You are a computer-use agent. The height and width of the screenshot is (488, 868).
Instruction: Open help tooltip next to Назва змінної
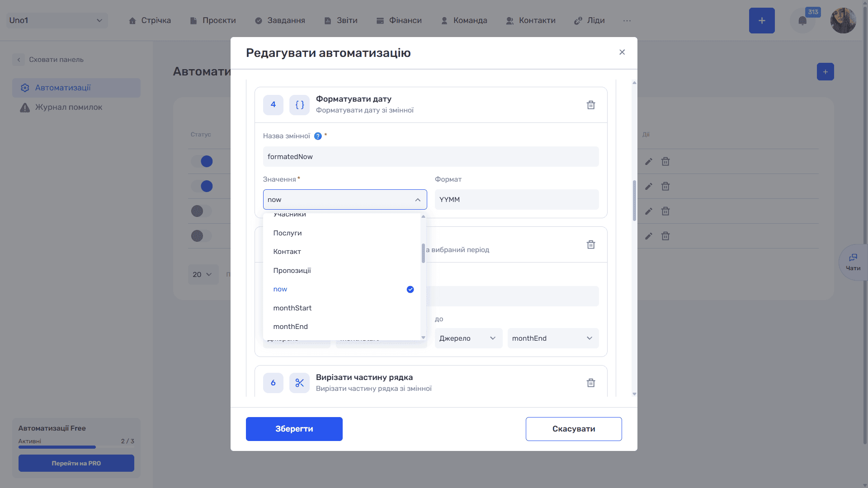318,136
